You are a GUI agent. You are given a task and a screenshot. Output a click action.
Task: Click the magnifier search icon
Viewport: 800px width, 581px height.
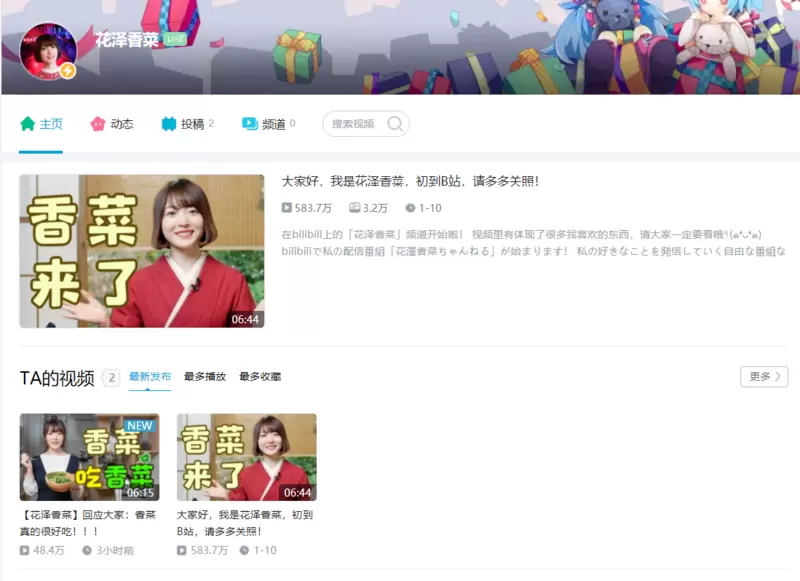click(x=395, y=123)
